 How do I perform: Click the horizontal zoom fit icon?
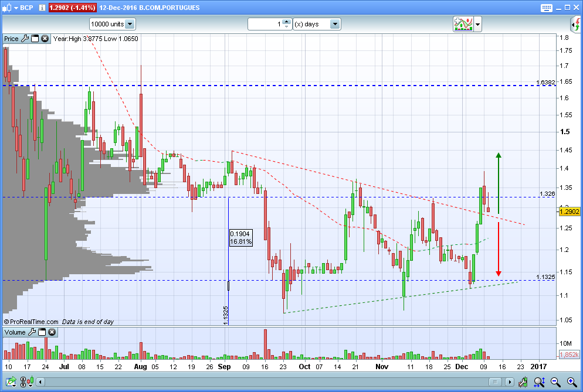(x=539, y=381)
